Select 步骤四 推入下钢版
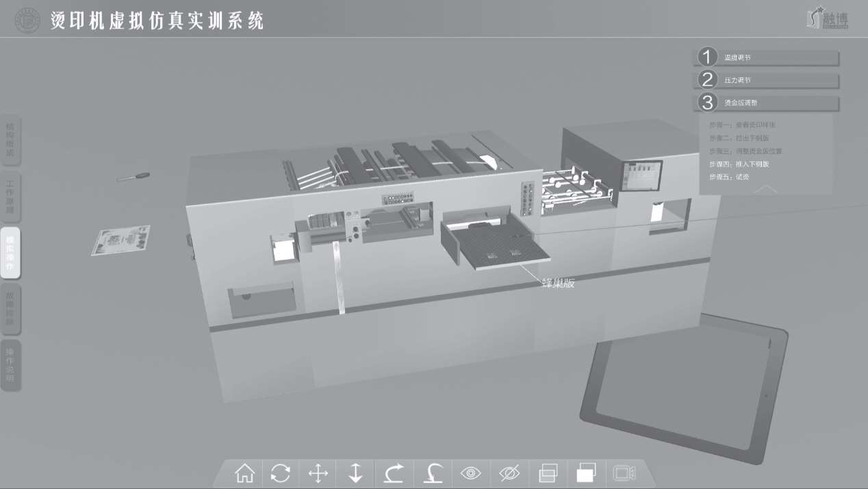Image resolution: width=868 pixels, height=489 pixels. pos(739,164)
